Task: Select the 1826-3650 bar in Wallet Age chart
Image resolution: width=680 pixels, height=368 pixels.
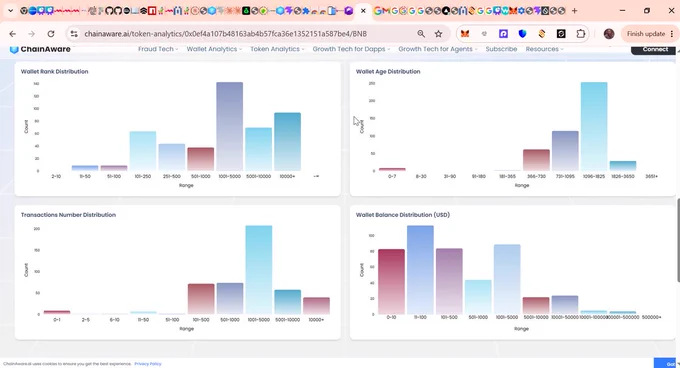Action: pos(623,166)
